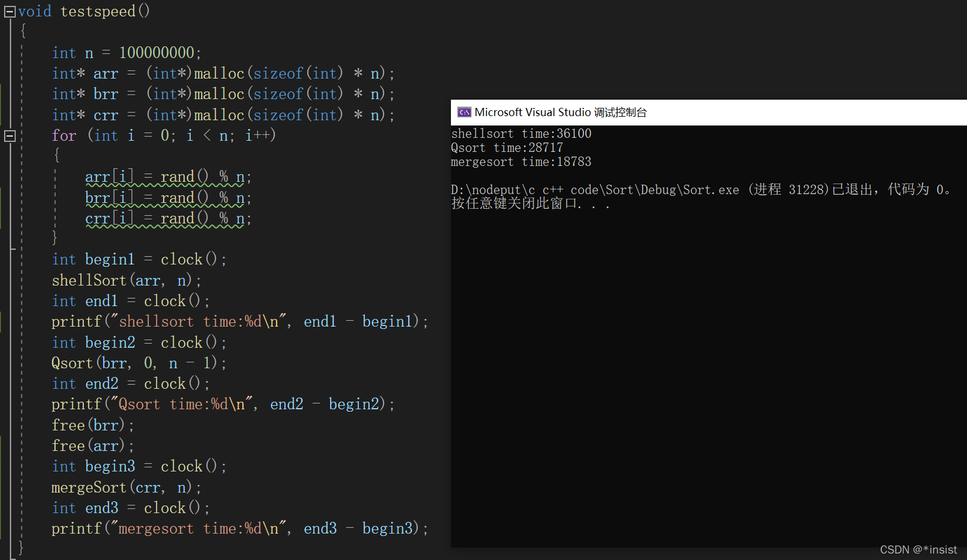Click the 'int begin1 = clock();' line
967x560 pixels.
[x=139, y=259]
